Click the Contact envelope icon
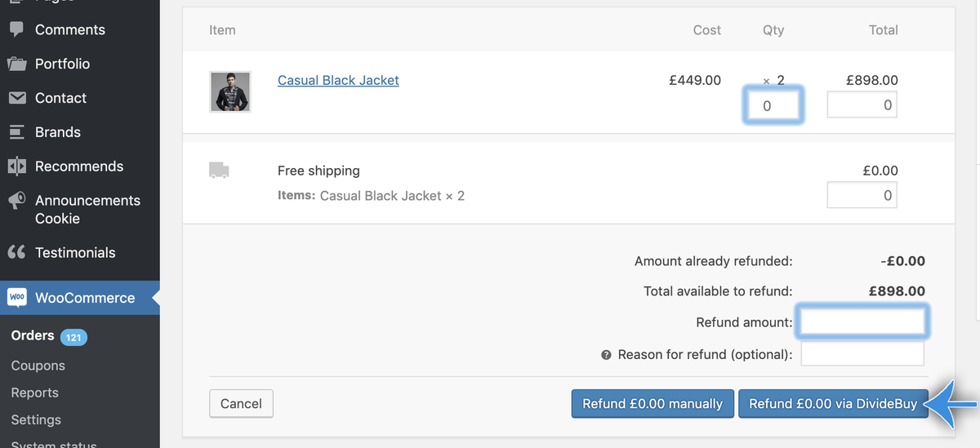The height and width of the screenshot is (448, 980). pos(16,98)
